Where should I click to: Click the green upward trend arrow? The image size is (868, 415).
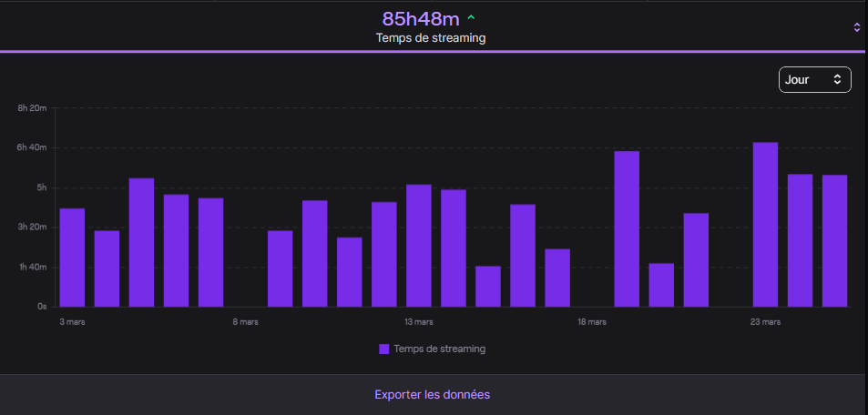click(471, 17)
